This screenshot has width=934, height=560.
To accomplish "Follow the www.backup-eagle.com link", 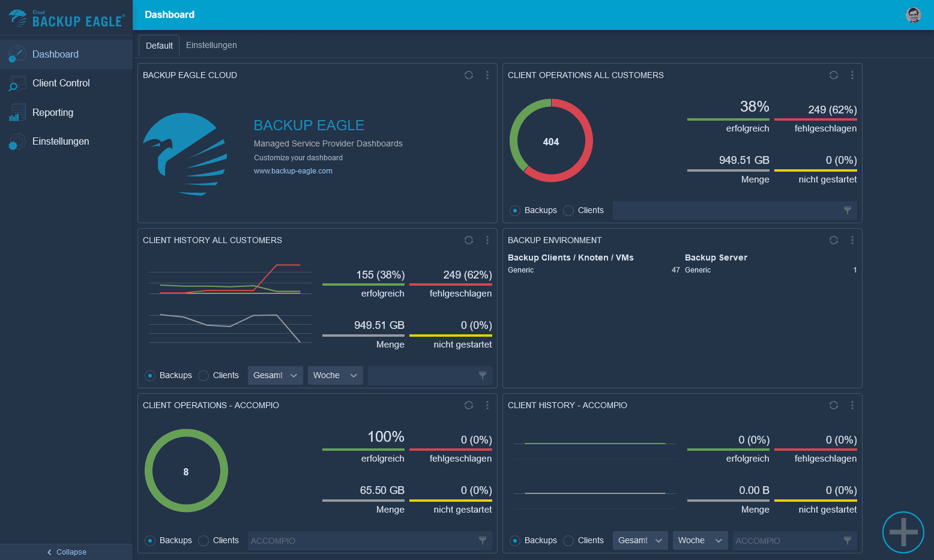I will [x=293, y=171].
